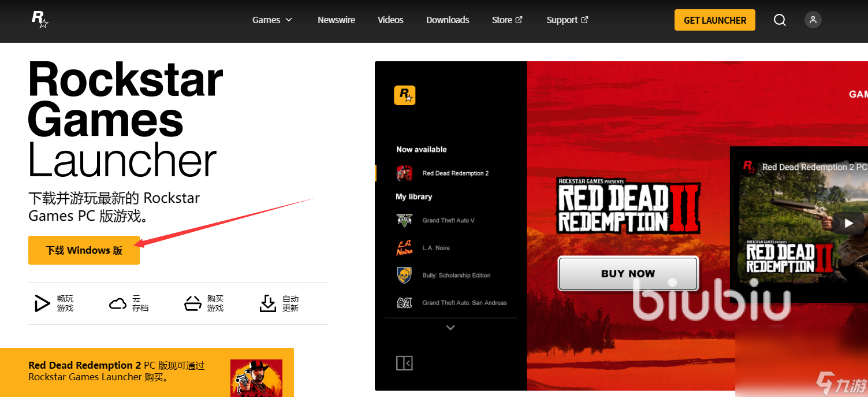Click the video title 'Red Dead Redemption 2 PC'
868x397 pixels.
click(x=814, y=167)
